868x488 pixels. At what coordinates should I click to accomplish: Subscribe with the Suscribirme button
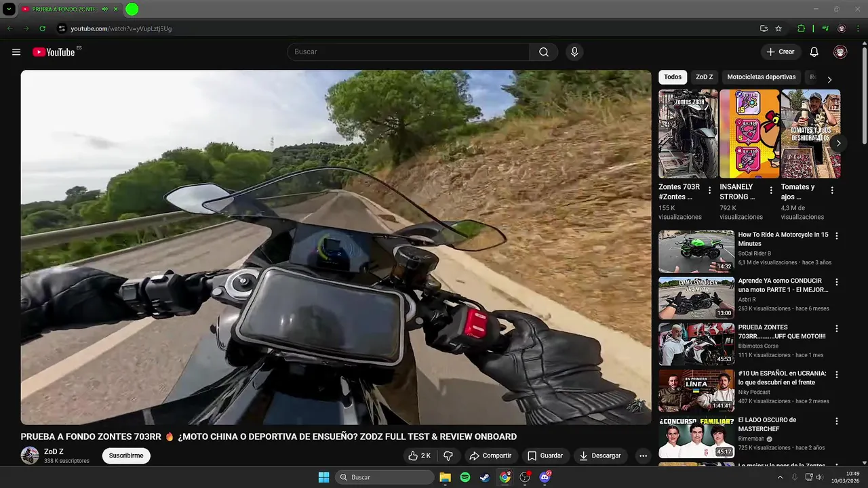126,455
